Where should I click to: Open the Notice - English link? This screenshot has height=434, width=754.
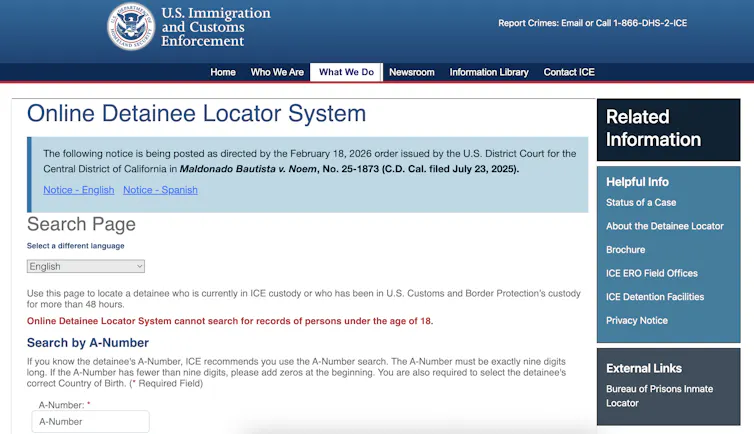79,190
